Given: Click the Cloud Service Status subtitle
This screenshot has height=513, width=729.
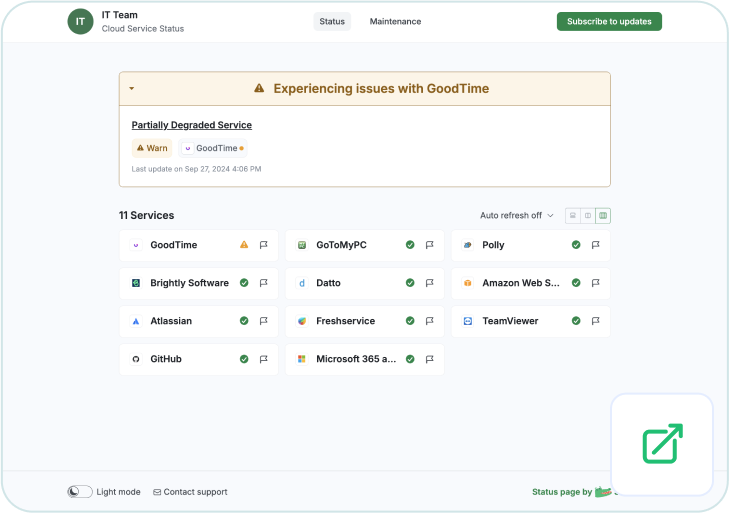Looking at the screenshot, I should tap(143, 29).
